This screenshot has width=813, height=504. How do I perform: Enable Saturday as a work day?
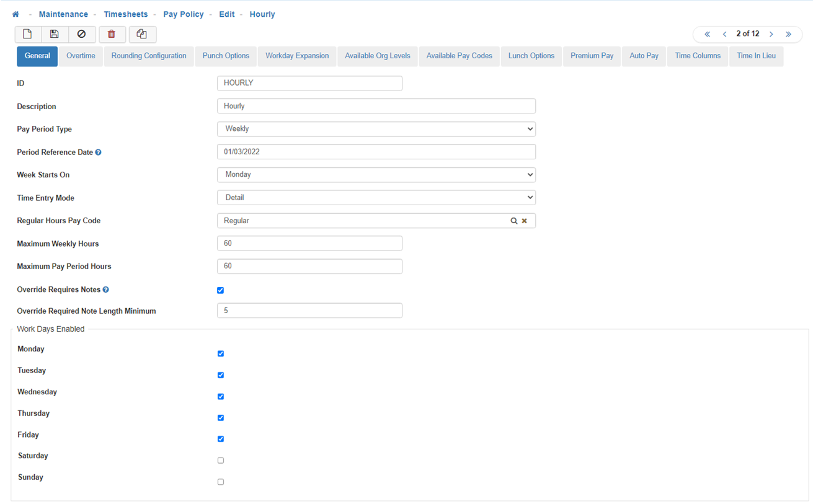(220, 461)
